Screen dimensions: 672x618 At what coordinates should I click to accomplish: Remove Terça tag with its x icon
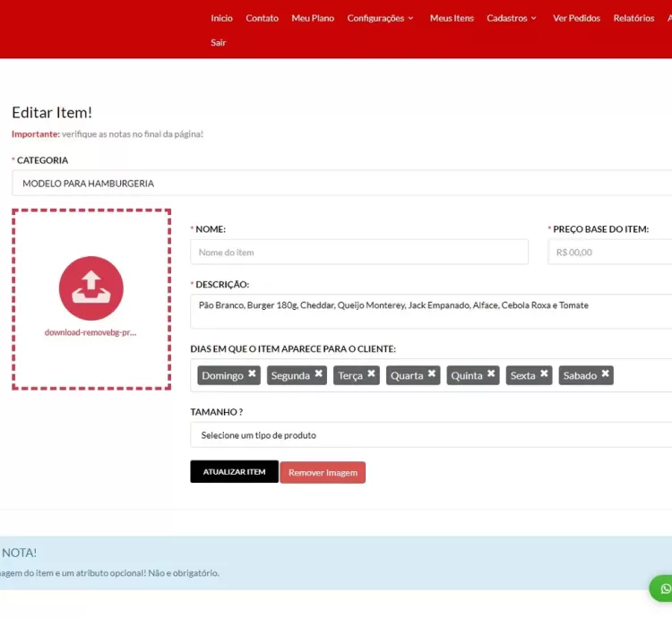point(371,374)
